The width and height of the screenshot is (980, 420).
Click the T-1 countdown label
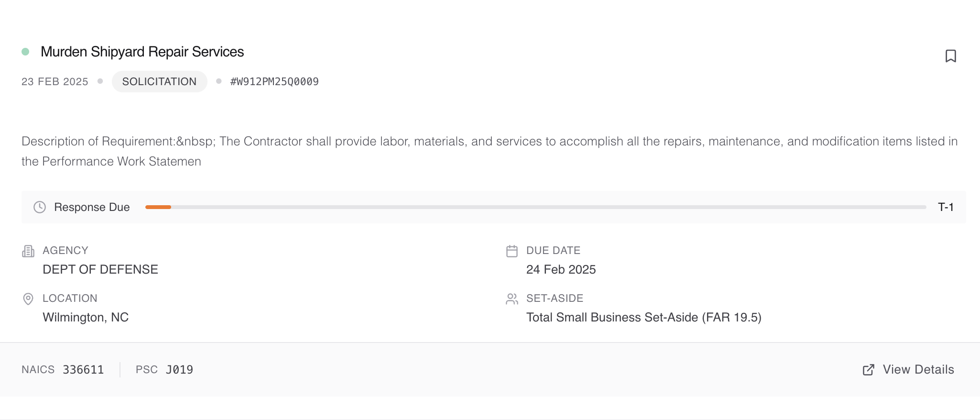(x=946, y=207)
